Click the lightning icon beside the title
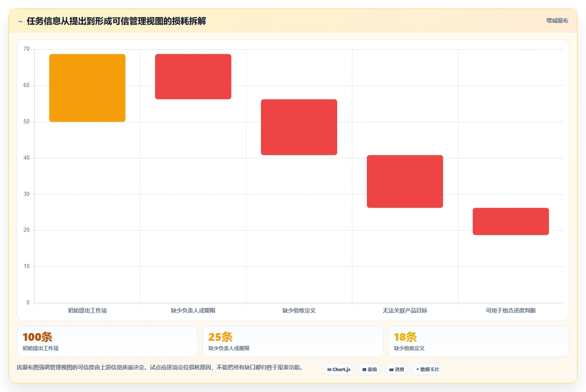586x392 pixels. pyautogui.click(x=20, y=21)
